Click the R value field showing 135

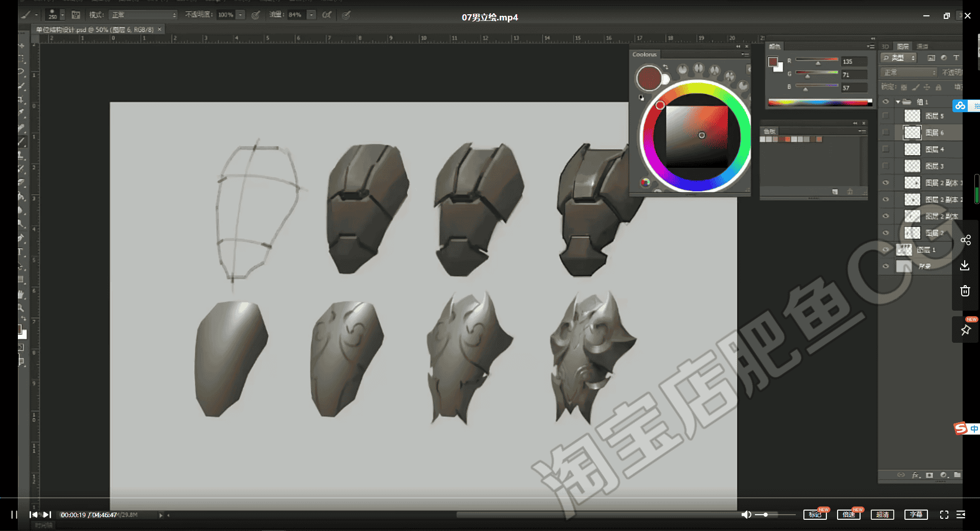click(854, 61)
